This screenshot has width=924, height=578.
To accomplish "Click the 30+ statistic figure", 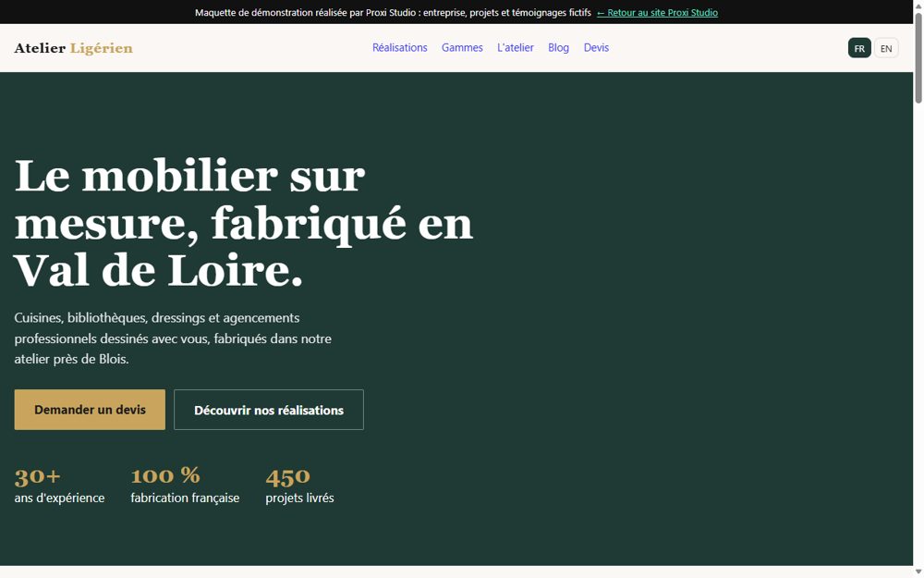I will click(37, 476).
